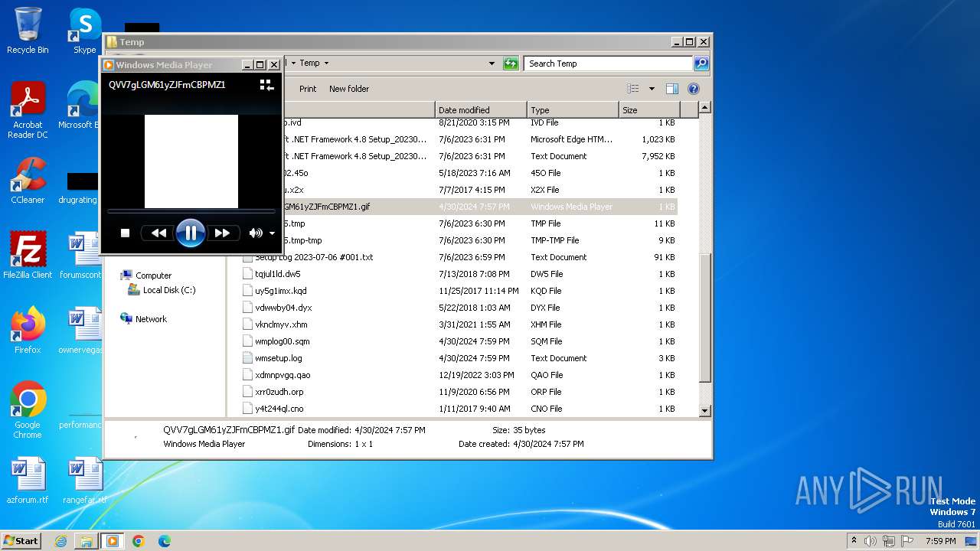Screen dimensions: 980x551
Task: Click the Previous (rewind) button
Action: click(158, 233)
